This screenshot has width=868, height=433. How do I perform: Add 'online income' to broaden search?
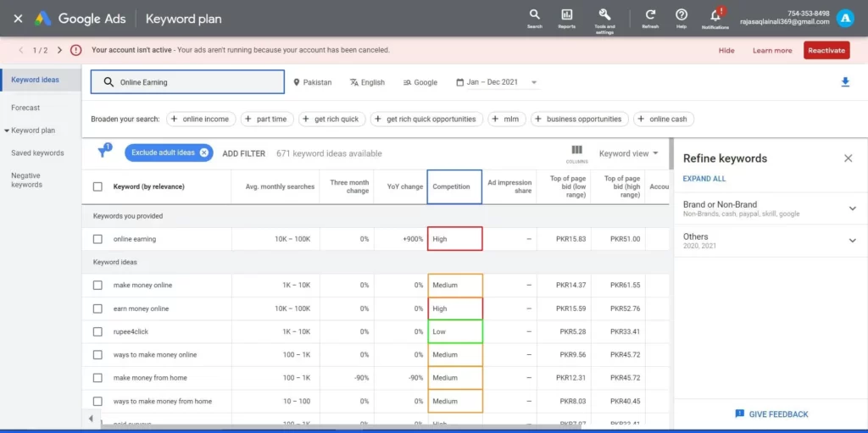201,119
